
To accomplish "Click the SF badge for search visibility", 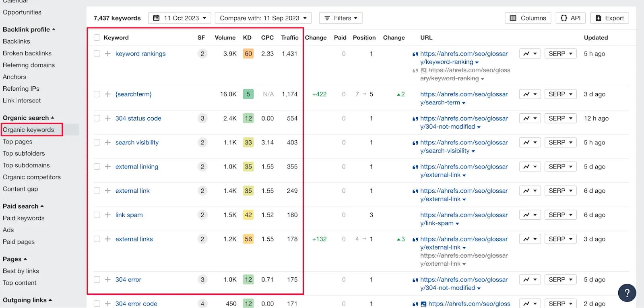I will pos(202,142).
